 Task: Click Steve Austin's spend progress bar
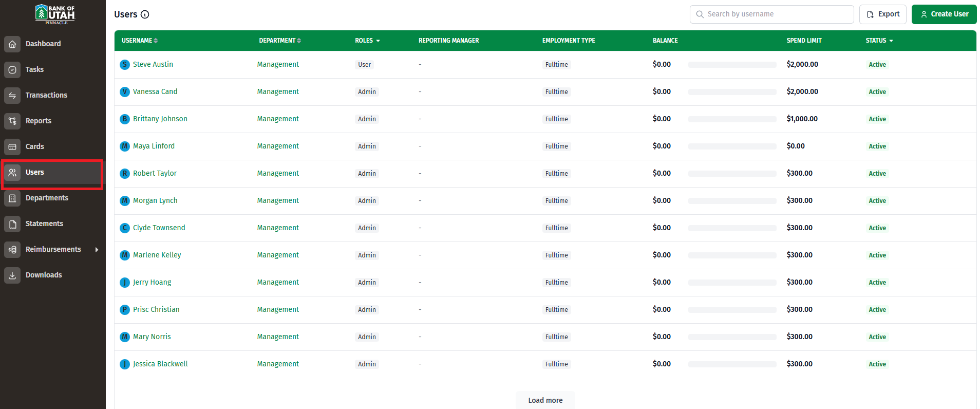point(732,65)
